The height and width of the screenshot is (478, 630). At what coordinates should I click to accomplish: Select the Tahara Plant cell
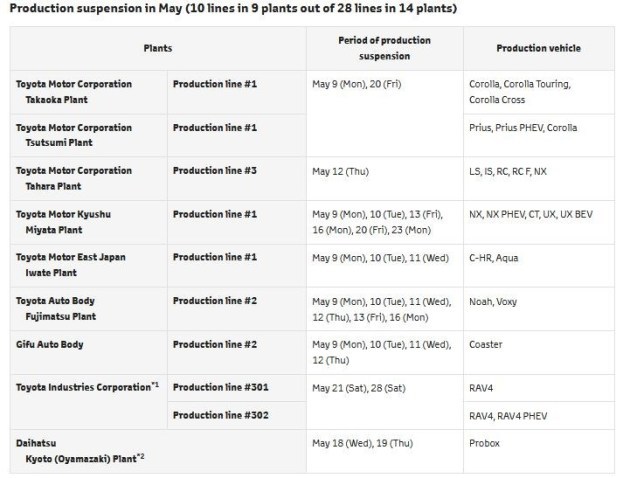point(88,179)
